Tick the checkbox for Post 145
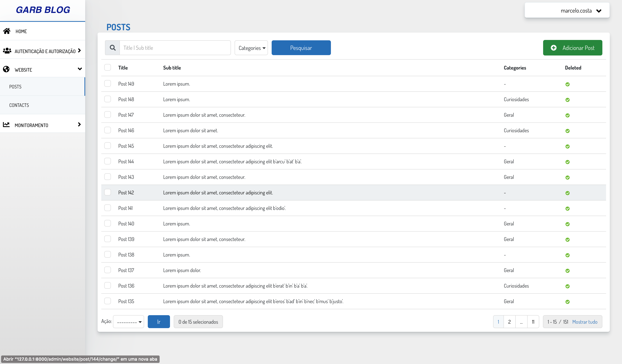This screenshot has width=622, height=364. click(x=108, y=146)
